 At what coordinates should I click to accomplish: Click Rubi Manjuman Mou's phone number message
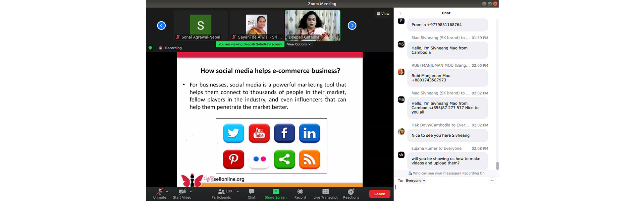tap(447, 78)
